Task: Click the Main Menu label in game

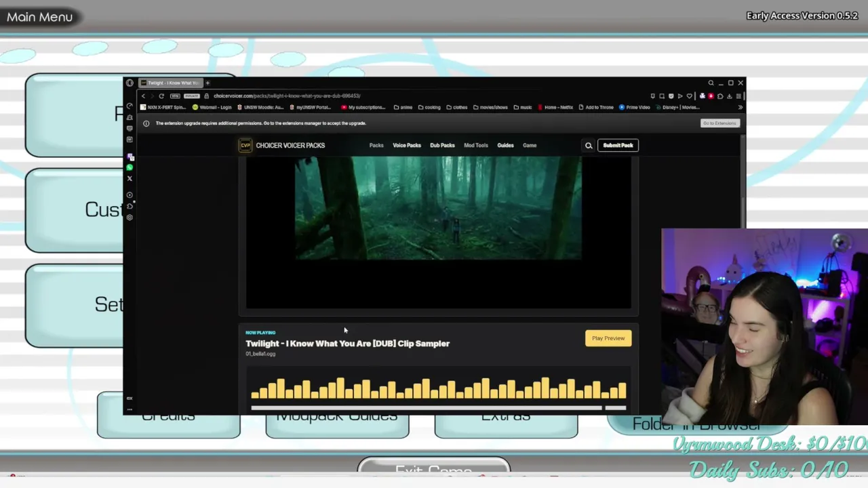Action: click(39, 17)
